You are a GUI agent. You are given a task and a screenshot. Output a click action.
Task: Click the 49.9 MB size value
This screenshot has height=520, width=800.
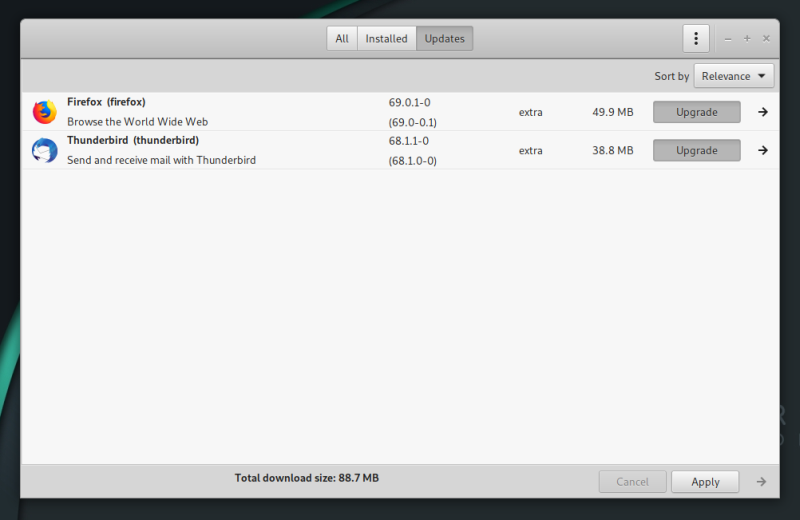[x=613, y=112]
